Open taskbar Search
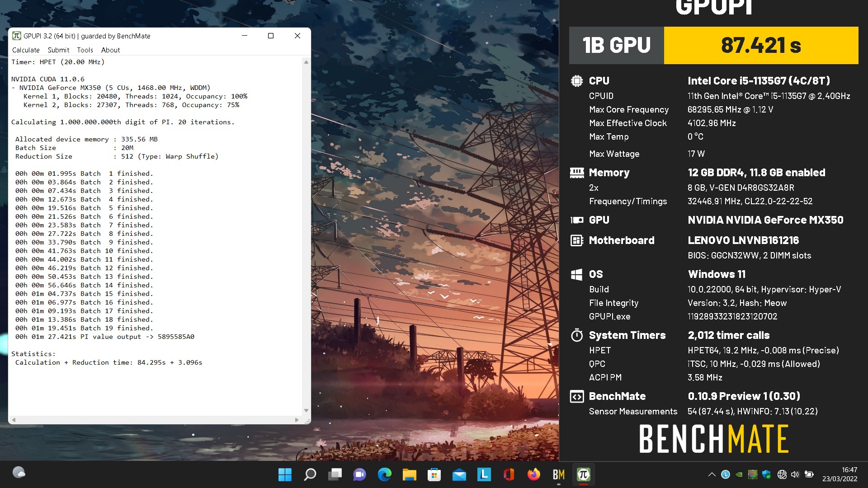The image size is (868, 488). click(x=310, y=474)
